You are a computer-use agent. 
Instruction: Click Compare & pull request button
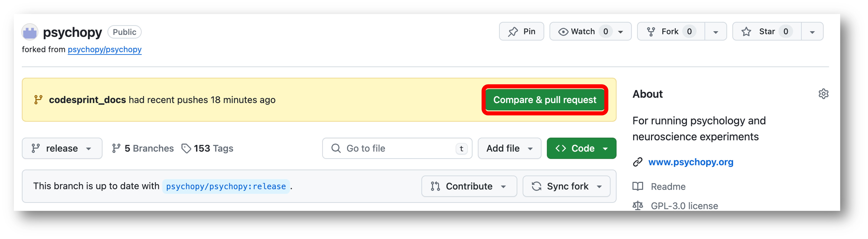pyautogui.click(x=545, y=100)
